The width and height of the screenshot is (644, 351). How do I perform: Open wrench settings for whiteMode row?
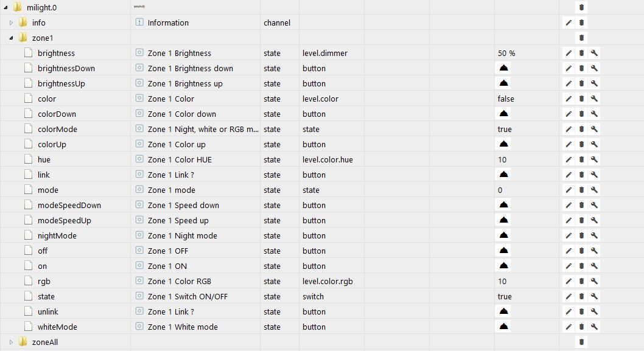pos(594,327)
